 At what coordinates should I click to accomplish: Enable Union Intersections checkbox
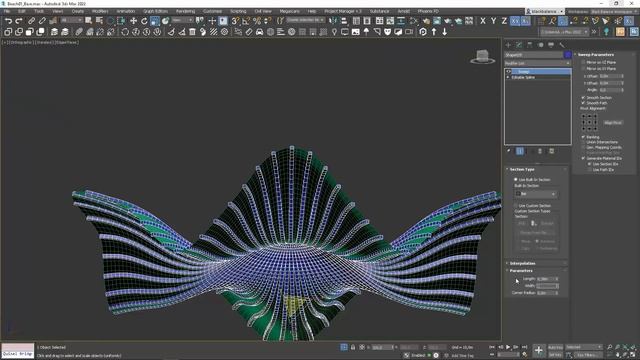point(583,142)
